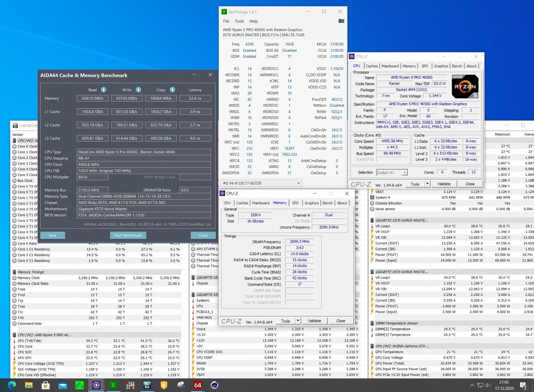Open the yellow shield taskbar icon
This screenshot has width=534, height=392.
(x=164, y=385)
